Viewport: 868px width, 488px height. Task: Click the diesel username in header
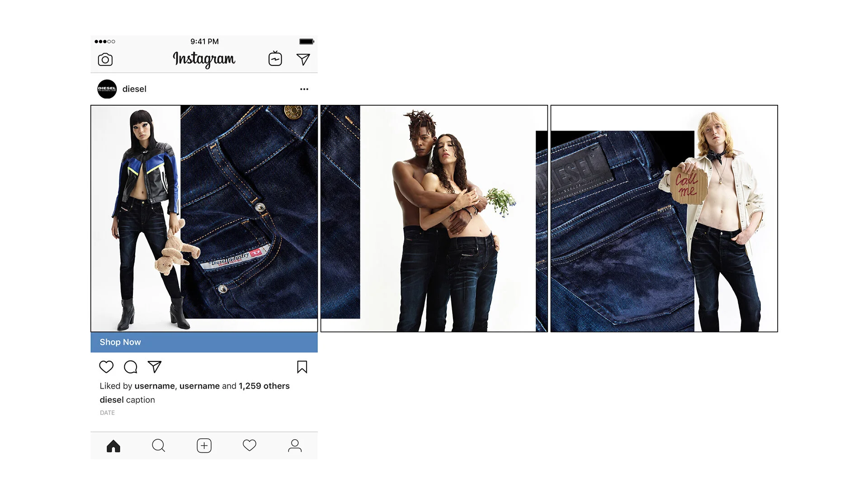tap(134, 89)
